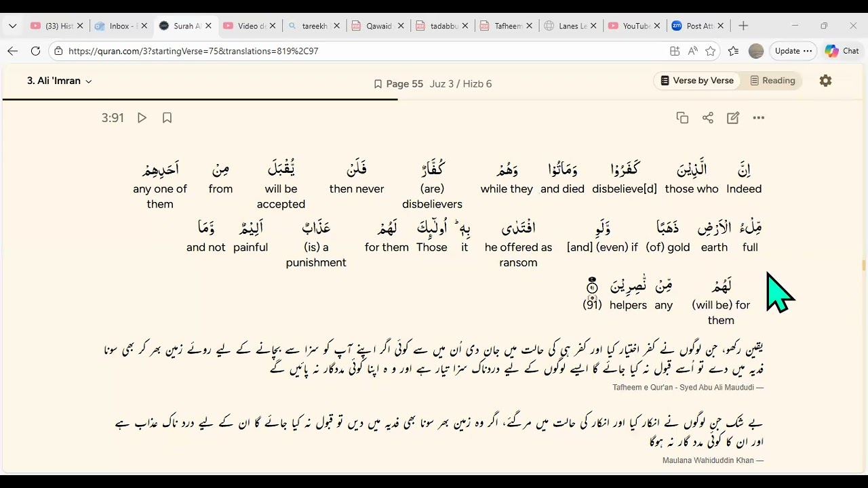Screen dimensions: 868x488
Task: Open Quran.com settings gear
Action: [825, 81]
